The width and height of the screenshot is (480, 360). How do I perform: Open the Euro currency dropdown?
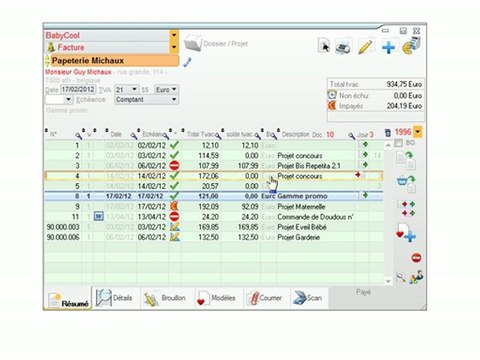[174, 89]
